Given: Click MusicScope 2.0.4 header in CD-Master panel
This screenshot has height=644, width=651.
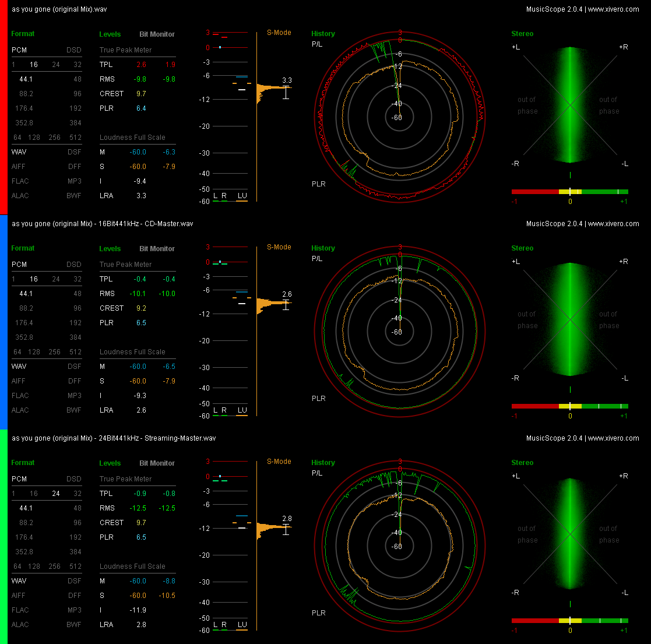Looking at the screenshot, I should (582, 224).
